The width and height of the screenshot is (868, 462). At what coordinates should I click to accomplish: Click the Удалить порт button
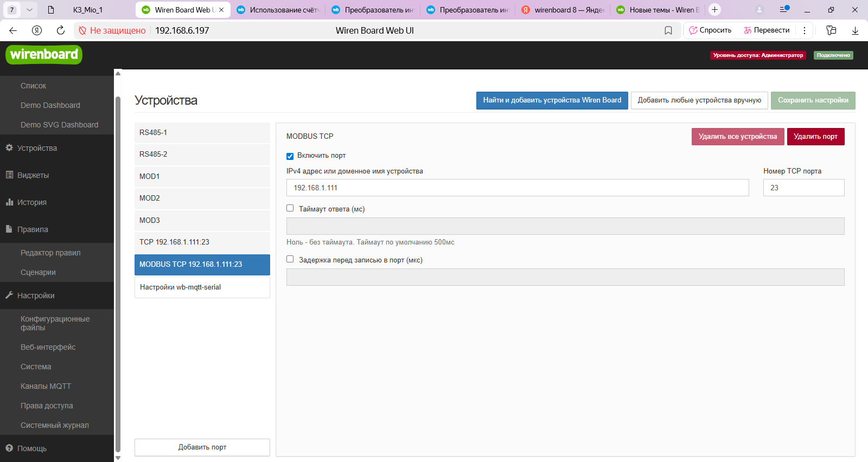815,137
